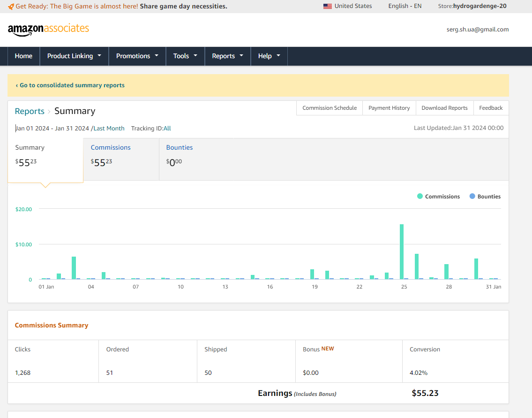Expand the Tools dropdown menu
Image resolution: width=532 pixels, height=418 pixels.
coord(185,56)
